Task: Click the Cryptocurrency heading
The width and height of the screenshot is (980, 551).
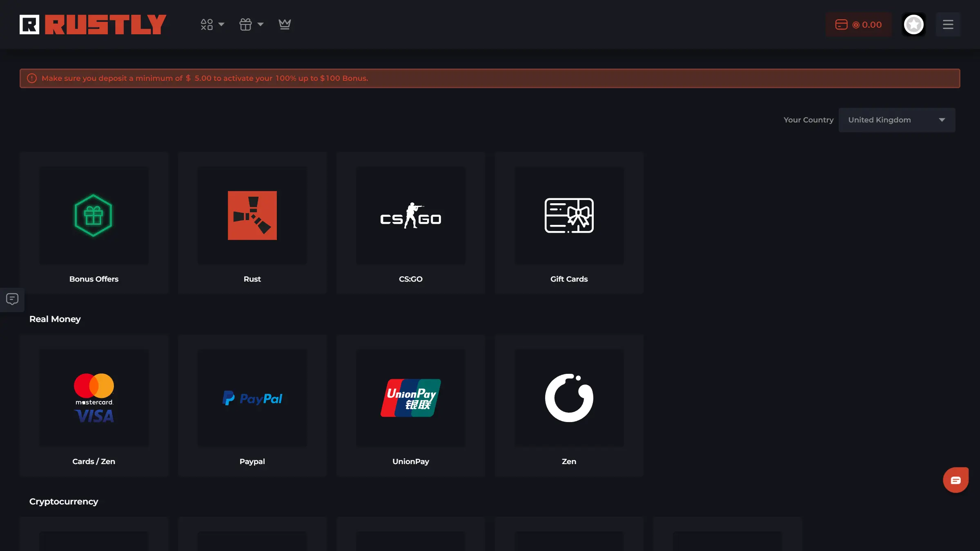Action: pos(64,502)
